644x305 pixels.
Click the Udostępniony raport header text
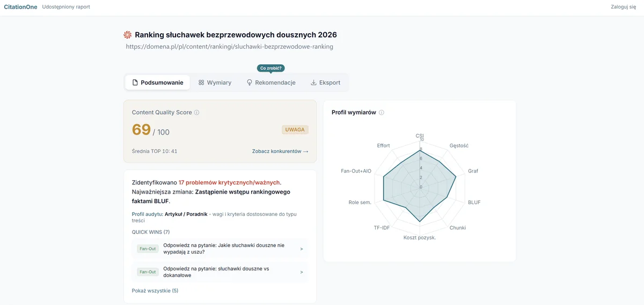(x=66, y=7)
